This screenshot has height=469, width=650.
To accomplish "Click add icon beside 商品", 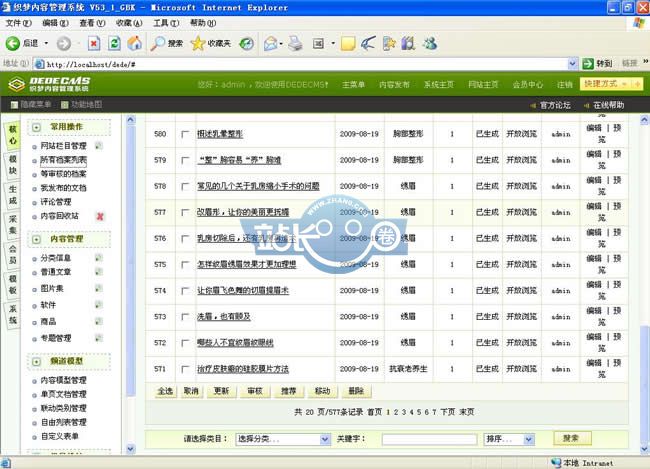I will coord(99,321).
